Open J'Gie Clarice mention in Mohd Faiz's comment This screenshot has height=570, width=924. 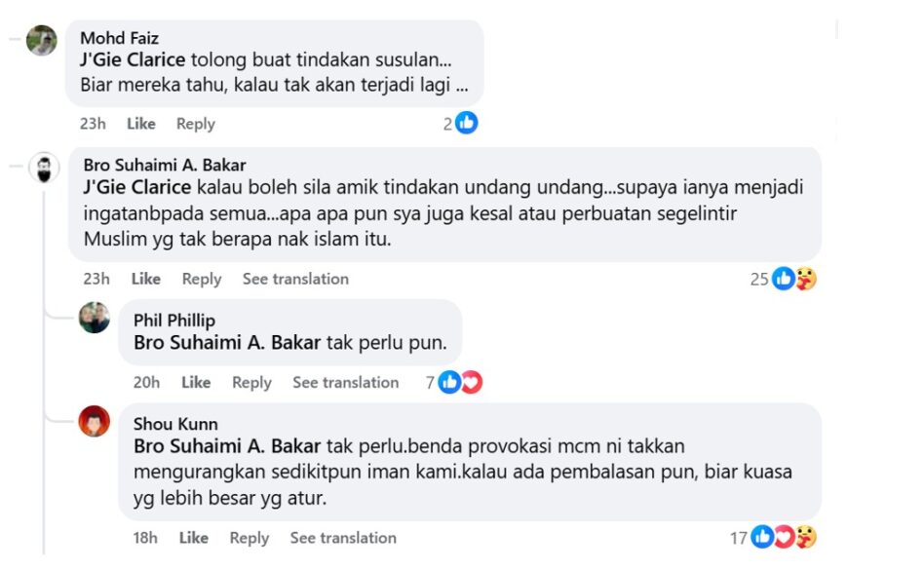(133, 58)
